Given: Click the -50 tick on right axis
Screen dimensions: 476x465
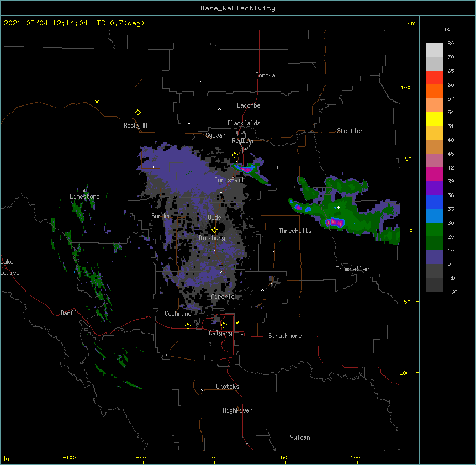Looking at the screenshot, I should pyautogui.click(x=405, y=302).
